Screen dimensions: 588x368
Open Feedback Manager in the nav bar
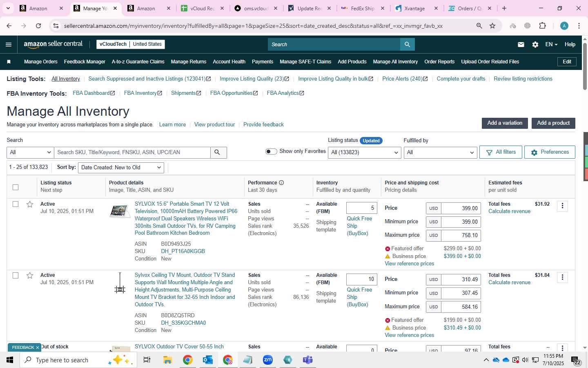click(85, 62)
